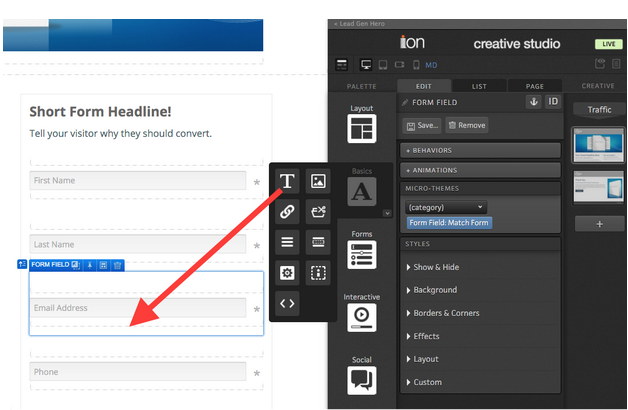Switch to the LIST tab
Screen dimensions: 628x410
click(478, 86)
